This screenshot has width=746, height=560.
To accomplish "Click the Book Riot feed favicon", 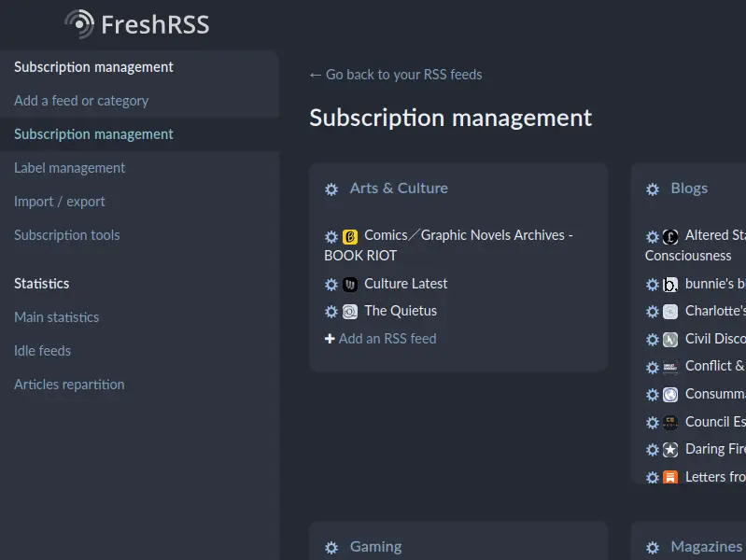I will click(350, 237).
